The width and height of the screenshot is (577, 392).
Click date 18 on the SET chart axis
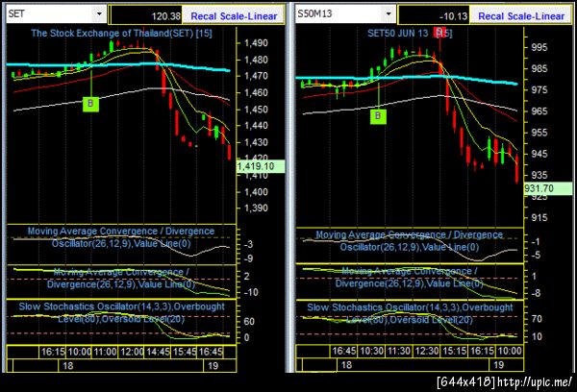(x=68, y=366)
